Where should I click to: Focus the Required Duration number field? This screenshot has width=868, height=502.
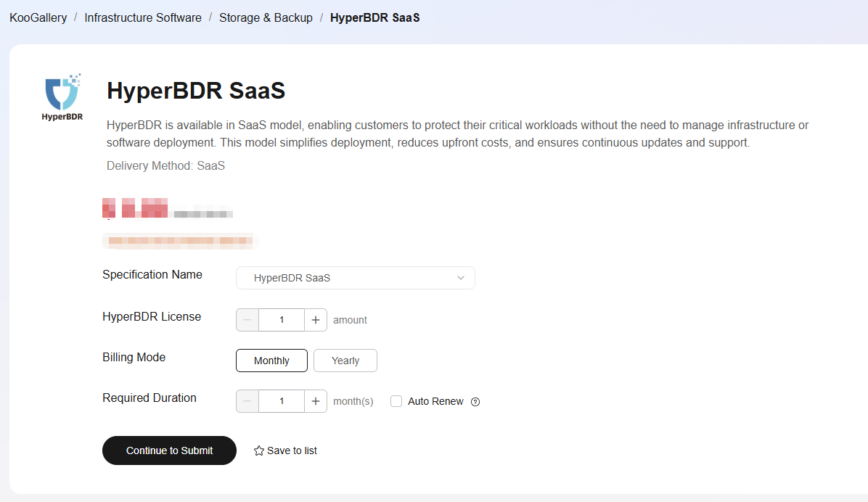click(x=282, y=401)
